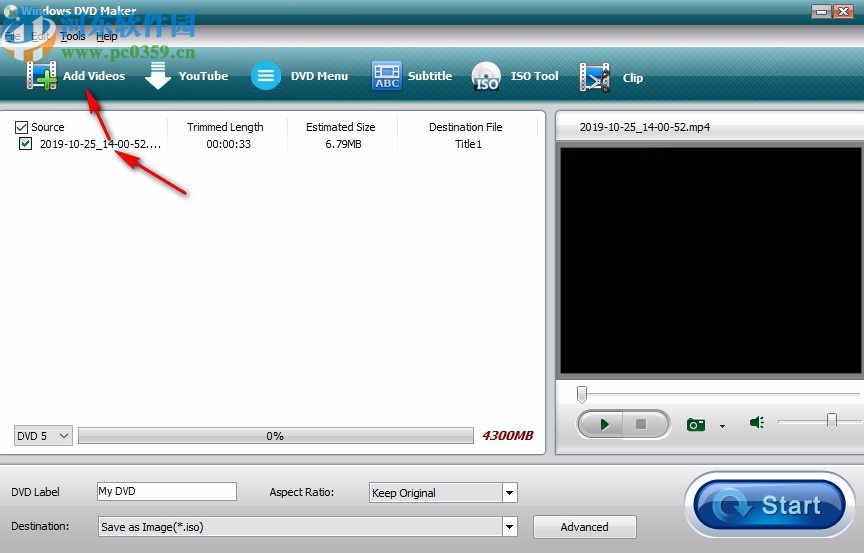
Task: Click the Add Videos film-strip icon
Action: pos(42,75)
